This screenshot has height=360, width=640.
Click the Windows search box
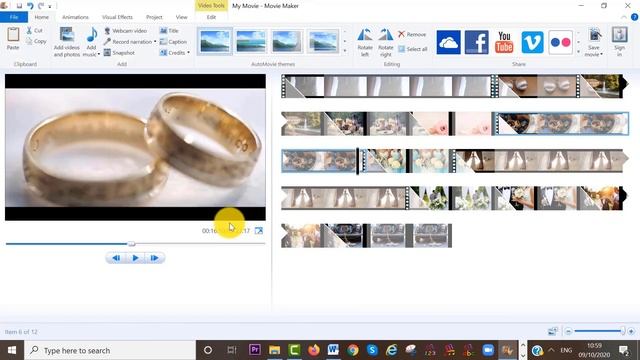(x=110, y=350)
